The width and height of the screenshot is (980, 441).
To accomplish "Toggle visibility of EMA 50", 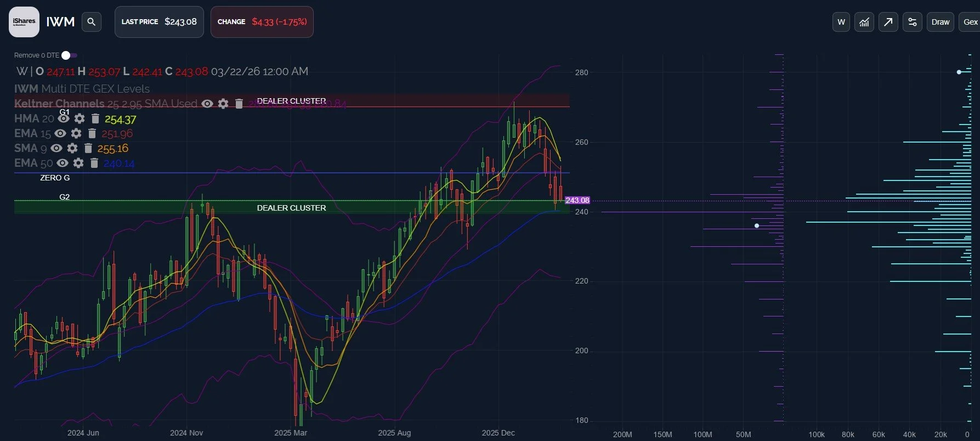I will 63,163.
